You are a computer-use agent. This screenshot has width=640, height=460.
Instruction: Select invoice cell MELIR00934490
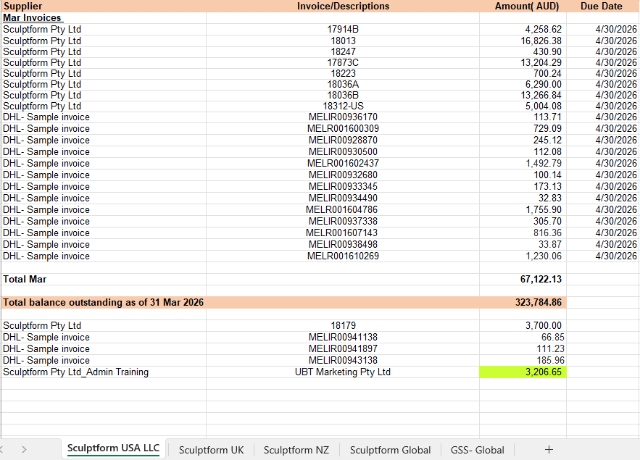tap(343, 198)
